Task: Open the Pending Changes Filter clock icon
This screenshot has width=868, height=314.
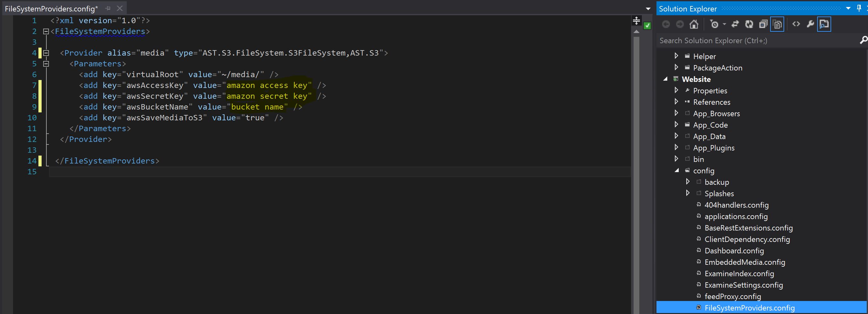Action: pyautogui.click(x=714, y=24)
